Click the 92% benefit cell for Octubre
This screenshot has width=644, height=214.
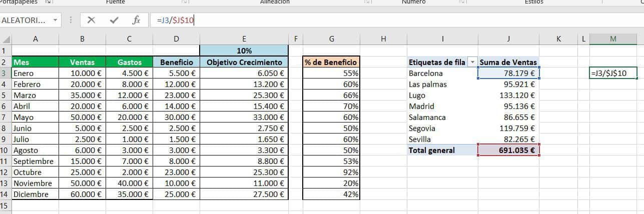331,172
